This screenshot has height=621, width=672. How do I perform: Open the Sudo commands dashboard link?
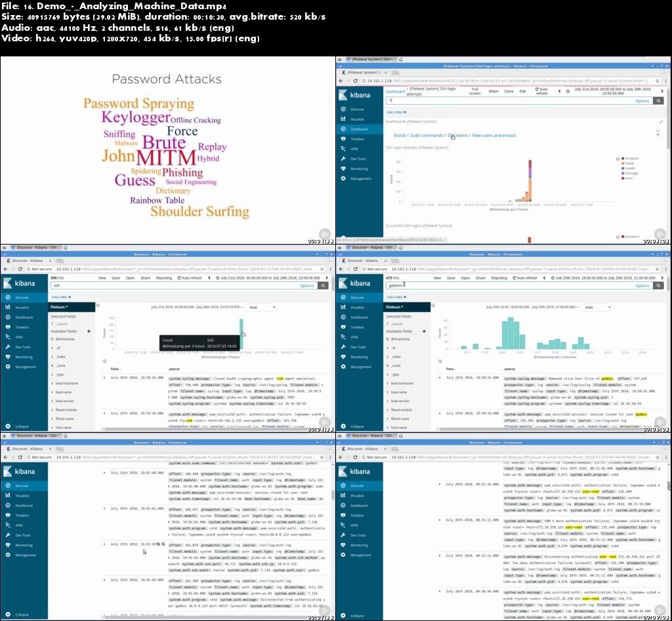(427, 135)
